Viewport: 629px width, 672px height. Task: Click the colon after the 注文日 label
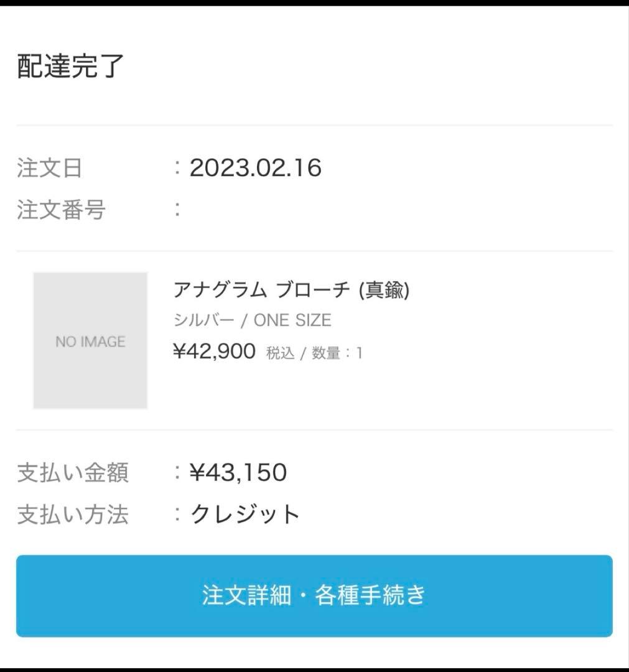178,168
